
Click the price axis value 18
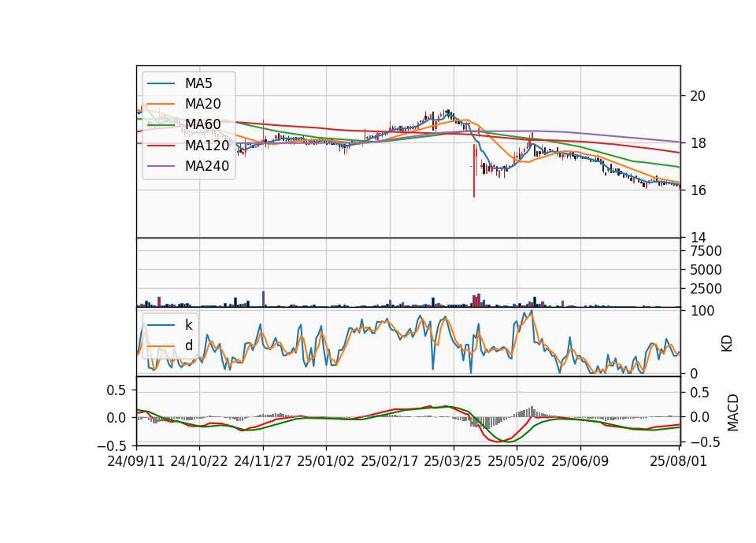pyautogui.click(x=698, y=143)
